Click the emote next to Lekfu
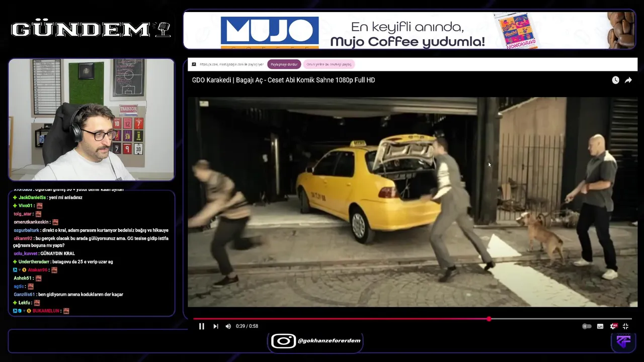The image size is (644, 362). click(37, 303)
